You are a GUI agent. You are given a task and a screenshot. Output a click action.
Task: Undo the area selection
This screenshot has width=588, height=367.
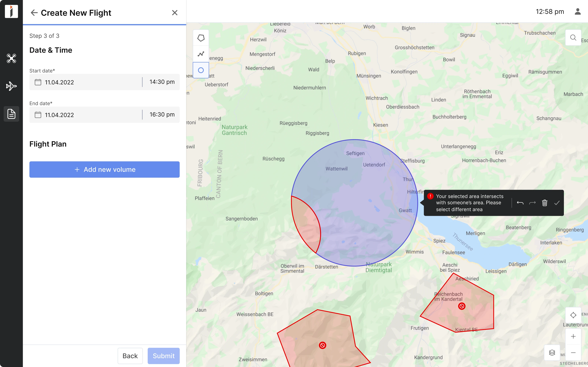point(520,203)
